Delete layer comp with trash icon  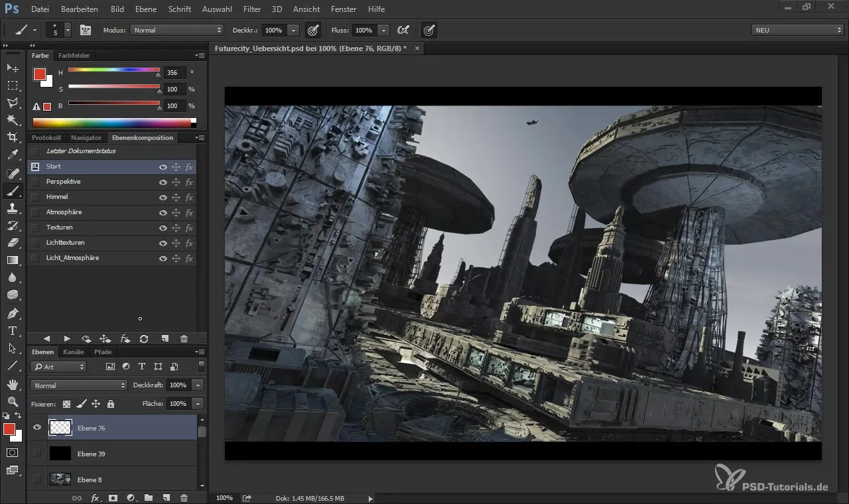click(184, 339)
